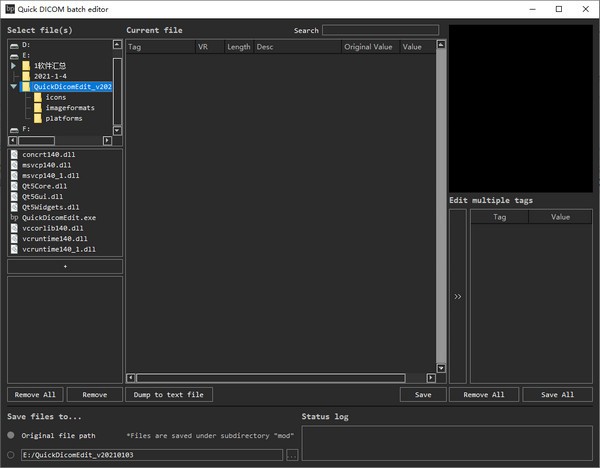This screenshot has width=600, height=468.
Task: Select the QuickDicomEdit.exe file icon
Action: tap(14, 217)
